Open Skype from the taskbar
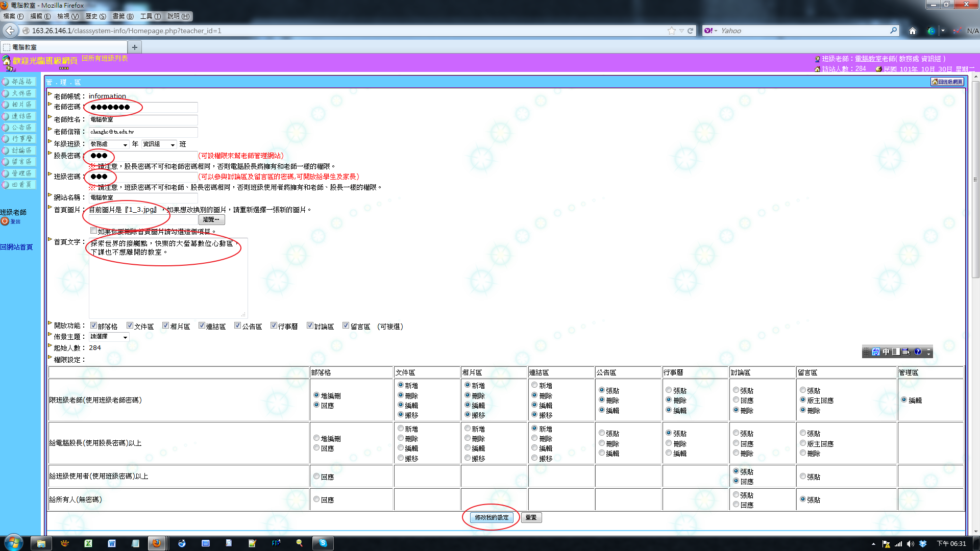Viewport: 980px width, 551px height. (323, 543)
